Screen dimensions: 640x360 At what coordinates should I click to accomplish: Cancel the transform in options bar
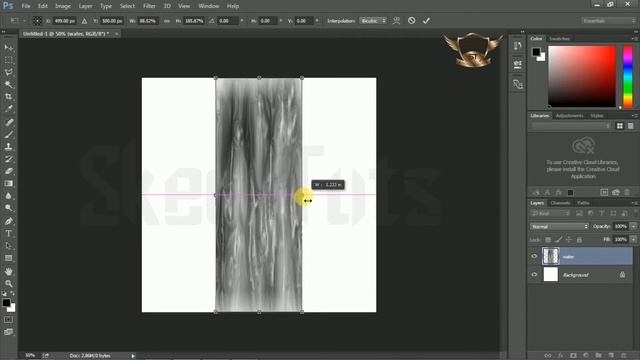411,20
